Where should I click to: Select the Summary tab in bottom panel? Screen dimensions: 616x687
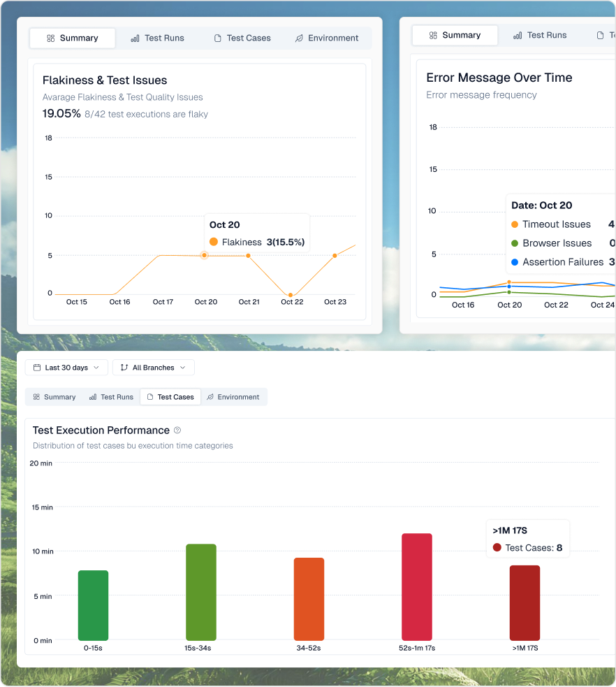click(54, 397)
